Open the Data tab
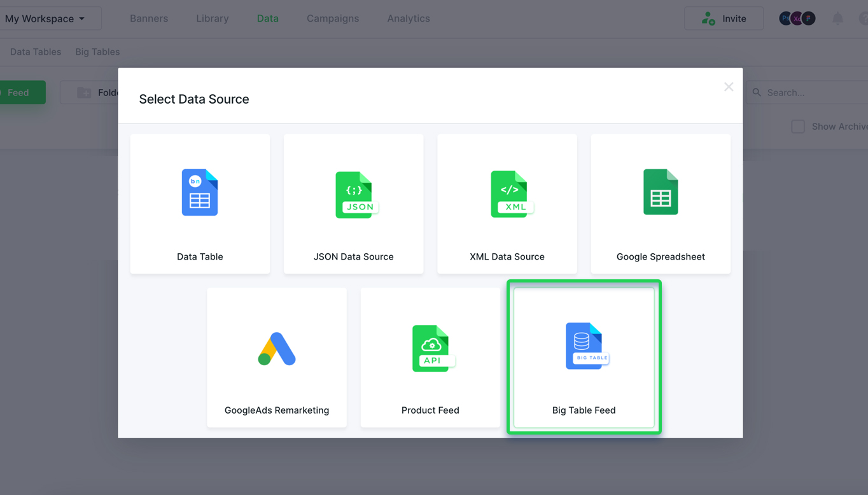 [x=268, y=18]
